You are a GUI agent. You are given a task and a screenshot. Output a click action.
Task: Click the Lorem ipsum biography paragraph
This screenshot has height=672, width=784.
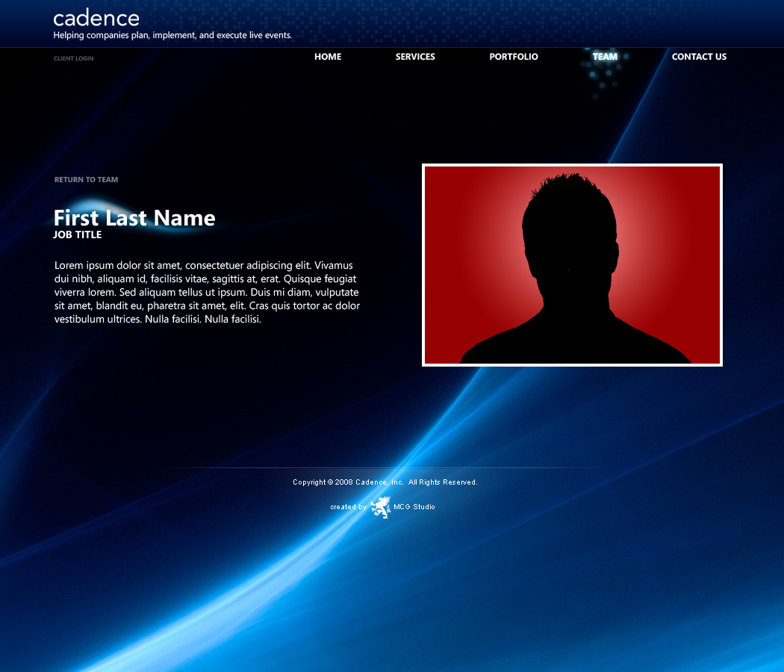pos(207,292)
